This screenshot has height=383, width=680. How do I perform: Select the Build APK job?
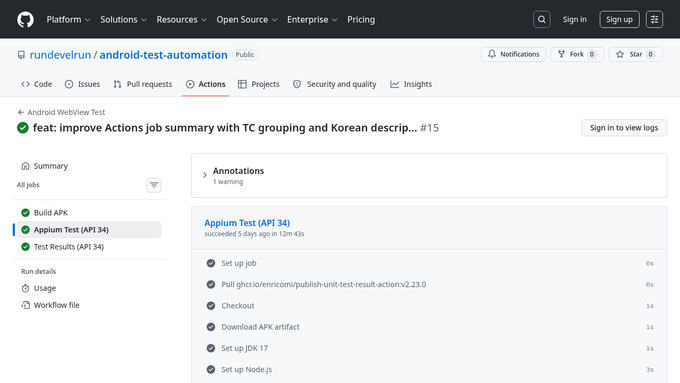pos(89,213)
